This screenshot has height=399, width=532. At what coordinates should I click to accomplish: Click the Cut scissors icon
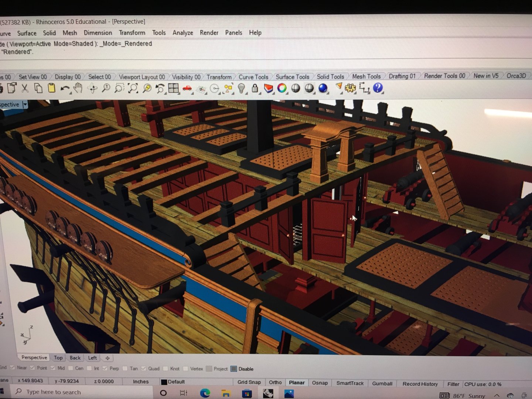(25, 88)
